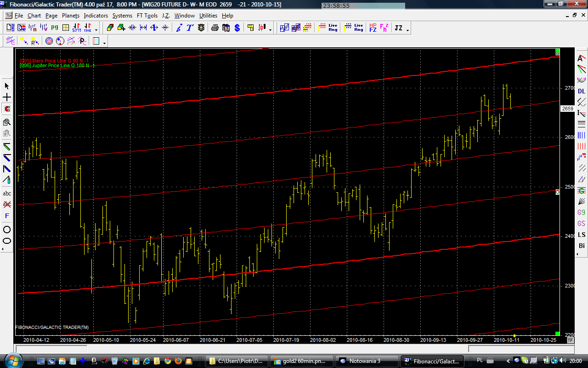The width and height of the screenshot is (588, 368).
Task: Click the red magnet tool
Action: pyautogui.click(x=7, y=109)
